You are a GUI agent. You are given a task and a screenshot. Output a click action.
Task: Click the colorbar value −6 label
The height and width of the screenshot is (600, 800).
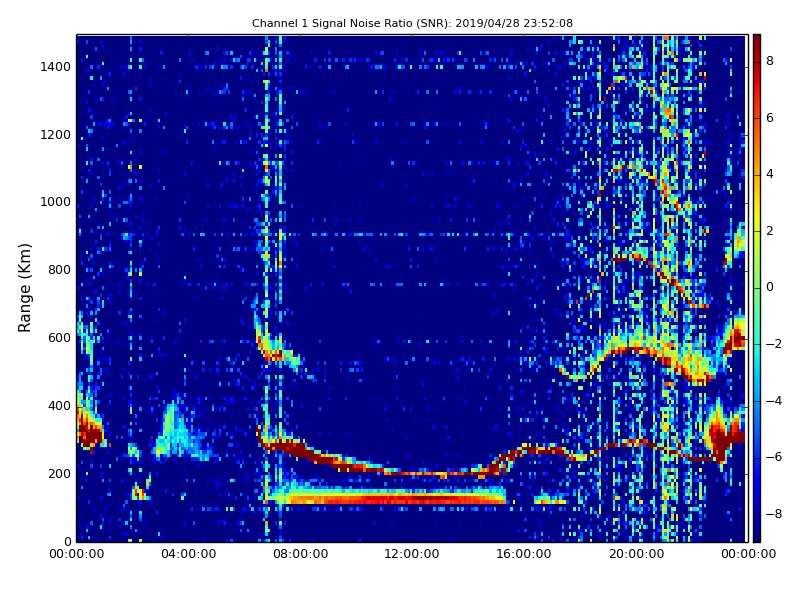pos(773,457)
